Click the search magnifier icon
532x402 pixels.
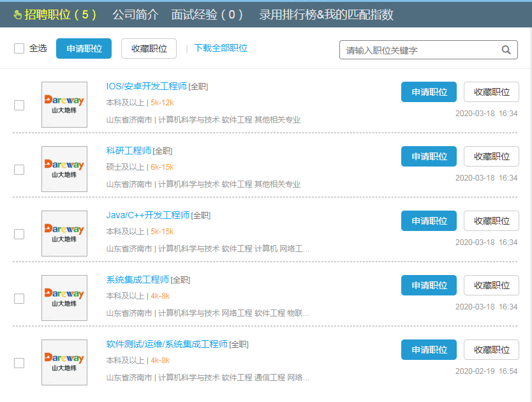tap(506, 50)
